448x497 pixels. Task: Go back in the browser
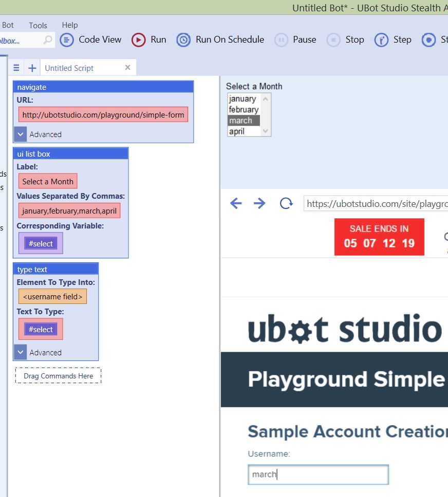coord(236,203)
